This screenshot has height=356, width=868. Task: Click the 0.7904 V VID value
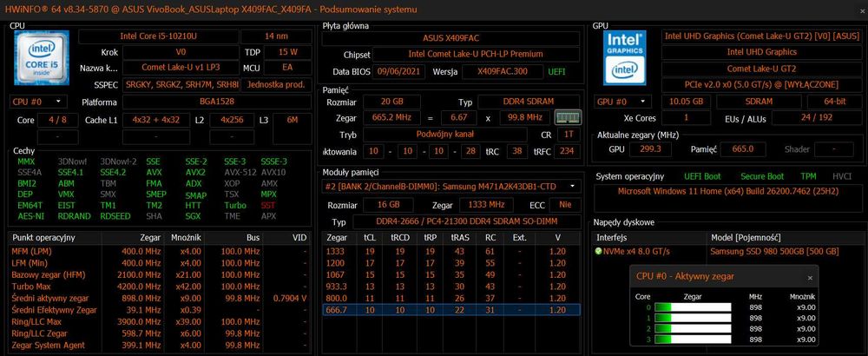290,298
